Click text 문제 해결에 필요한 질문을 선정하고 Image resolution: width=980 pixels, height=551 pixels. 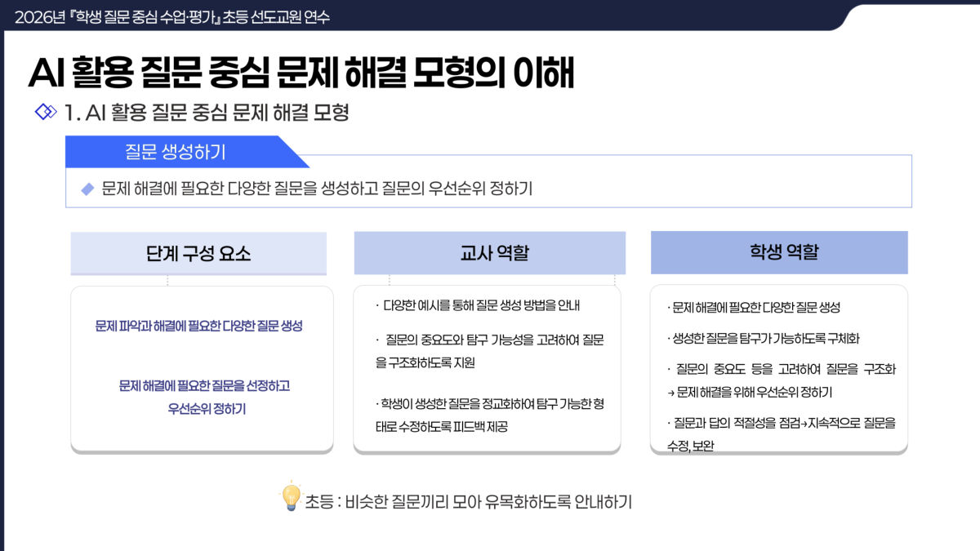(x=205, y=385)
